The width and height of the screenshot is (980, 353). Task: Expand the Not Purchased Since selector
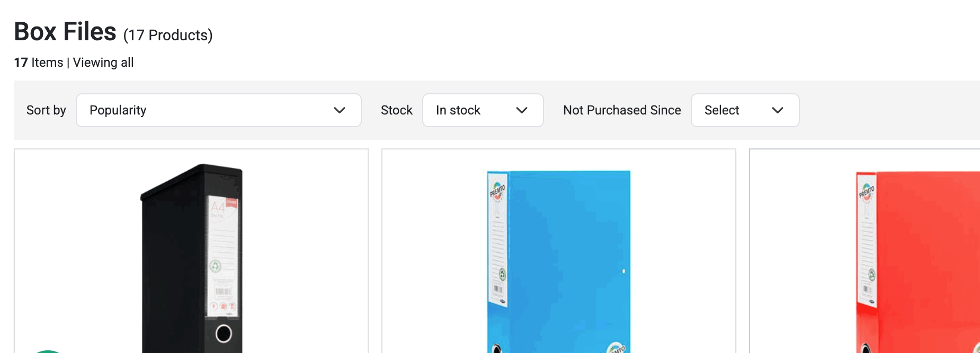(x=744, y=110)
